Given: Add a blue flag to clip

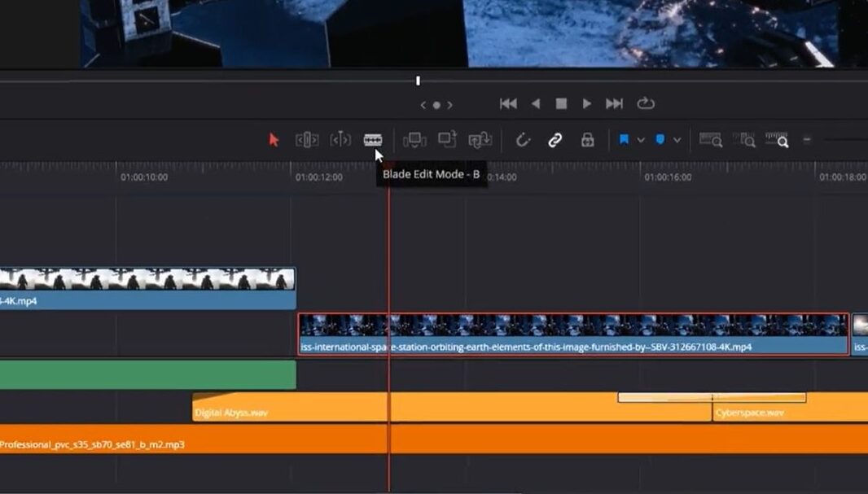Looking at the screenshot, I should (x=624, y=139).
